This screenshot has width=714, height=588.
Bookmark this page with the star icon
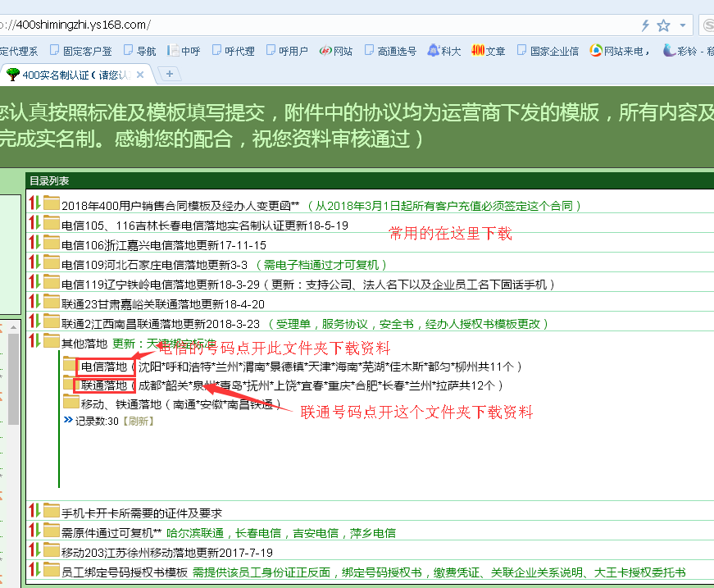[663, 25]
